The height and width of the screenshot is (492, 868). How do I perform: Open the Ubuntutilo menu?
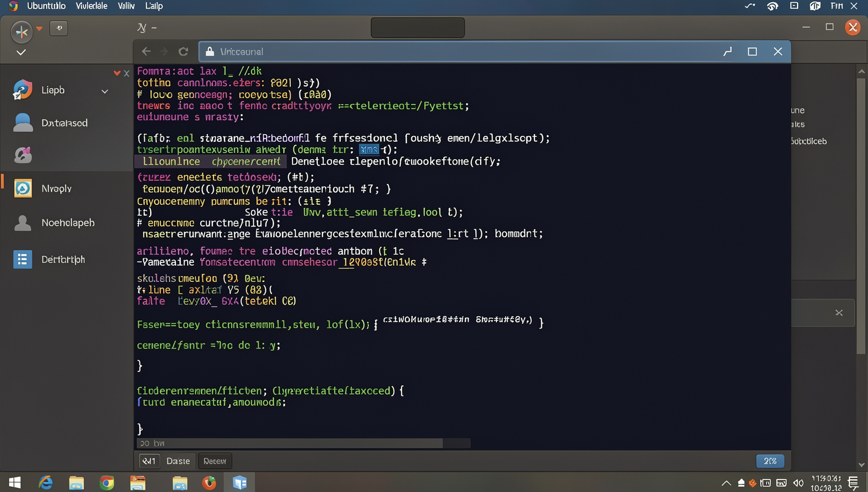tap(46, 6)
